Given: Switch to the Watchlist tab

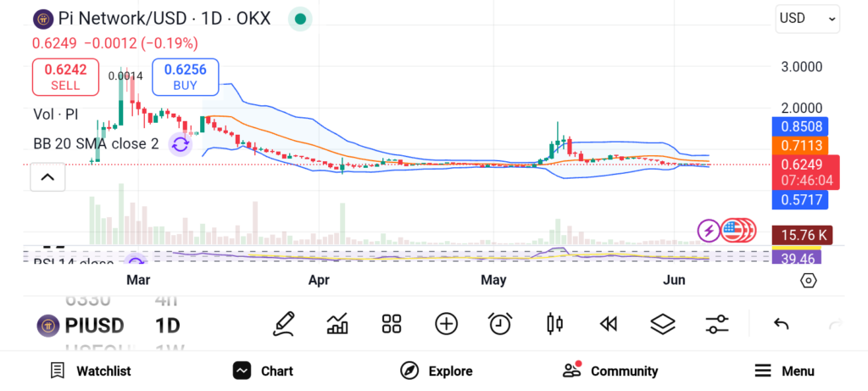Looking at the screenshot, I should pos(90,371).
